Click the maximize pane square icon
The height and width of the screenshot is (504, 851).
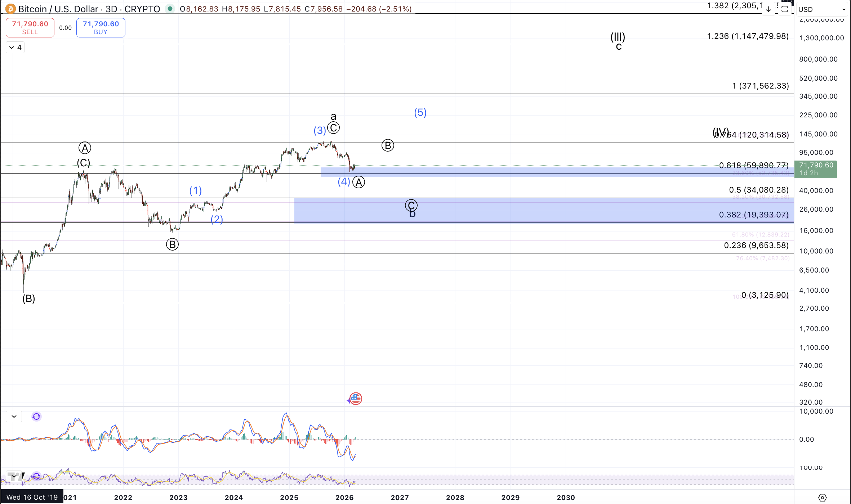tap(784, 9)
